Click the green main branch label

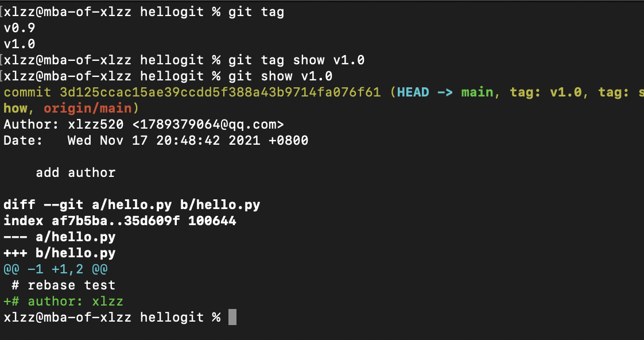pyautogui.click(x=477, y=92)
